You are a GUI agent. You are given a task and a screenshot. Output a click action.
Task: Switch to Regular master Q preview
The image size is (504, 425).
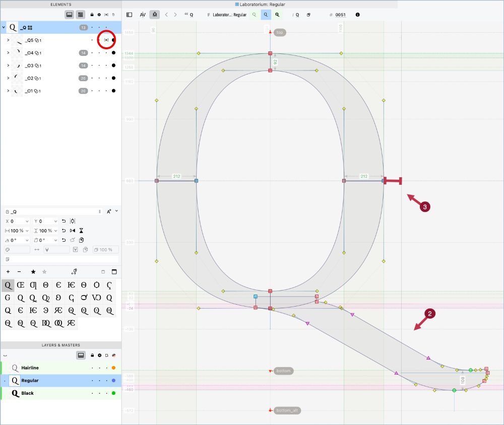[266, 15]
